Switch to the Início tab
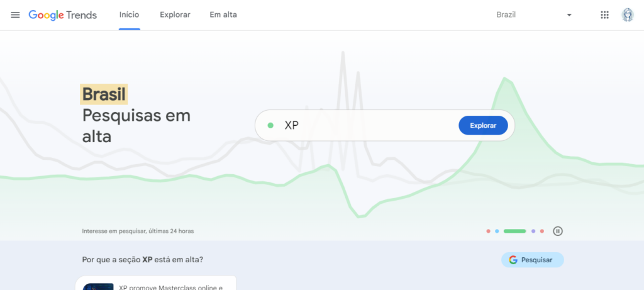 click(x=129, y=14)
